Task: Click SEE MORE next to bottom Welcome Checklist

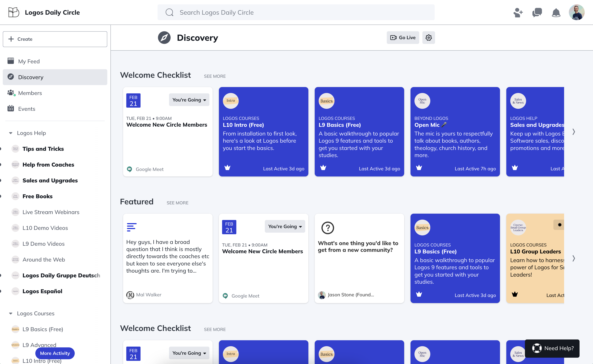Action: click(215, 329)
